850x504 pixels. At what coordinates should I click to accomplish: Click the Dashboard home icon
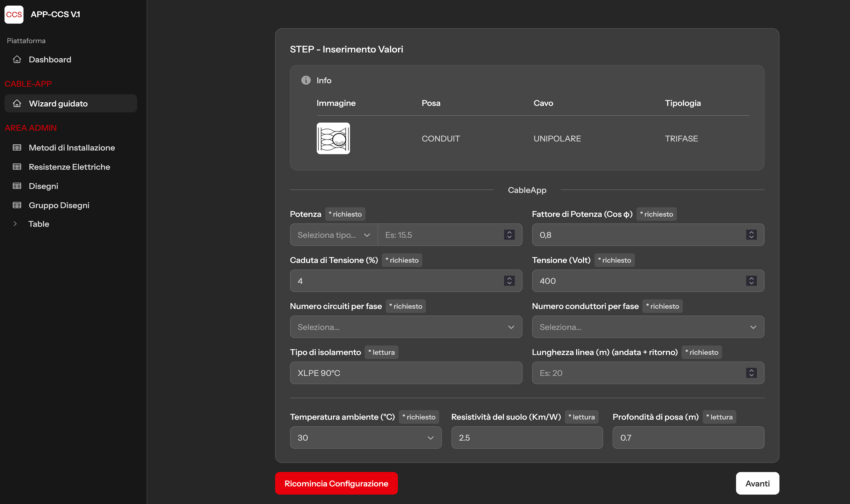[x=17, y=59]
